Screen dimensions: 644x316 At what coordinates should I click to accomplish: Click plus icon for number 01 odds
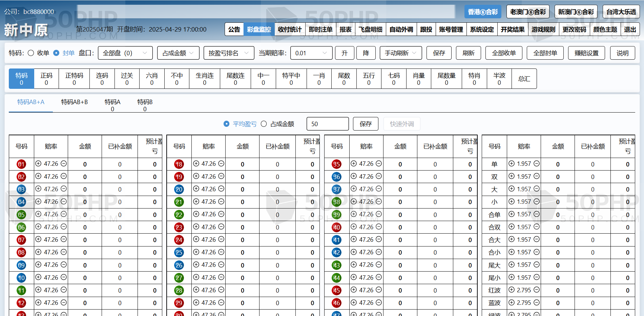click(x=38, y=164)
